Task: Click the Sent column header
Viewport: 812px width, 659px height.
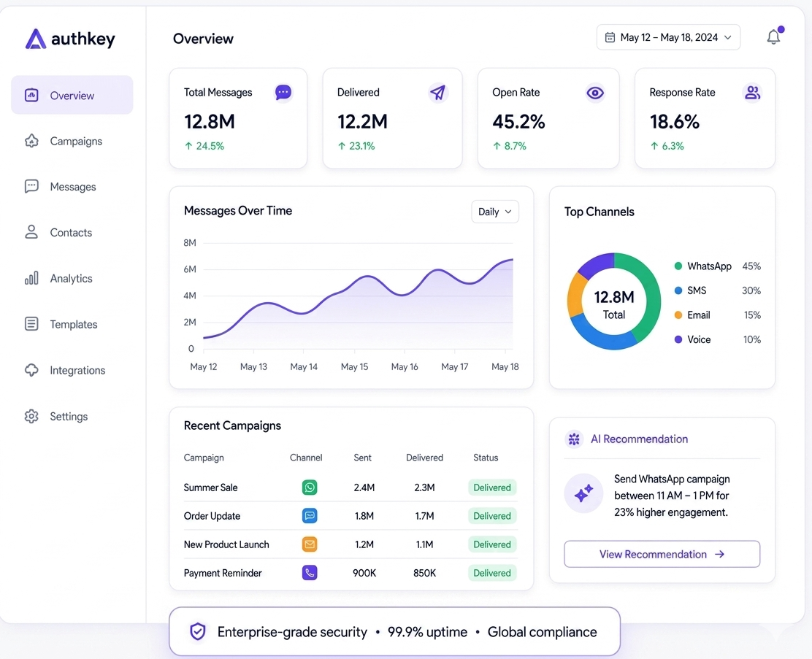Action: 362,458
